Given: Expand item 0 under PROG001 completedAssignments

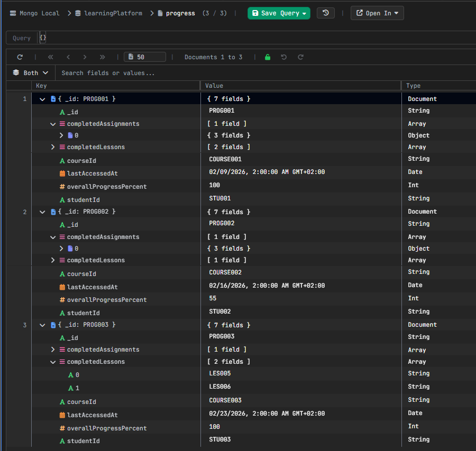Looking at the screenshot, I should click(x=61, y=135).
